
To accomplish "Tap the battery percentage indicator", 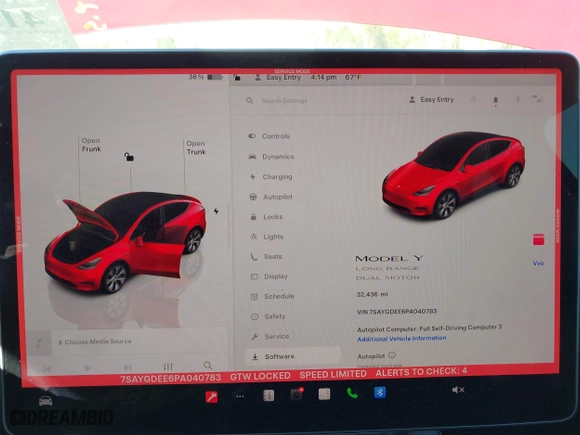I will point(206,77).
